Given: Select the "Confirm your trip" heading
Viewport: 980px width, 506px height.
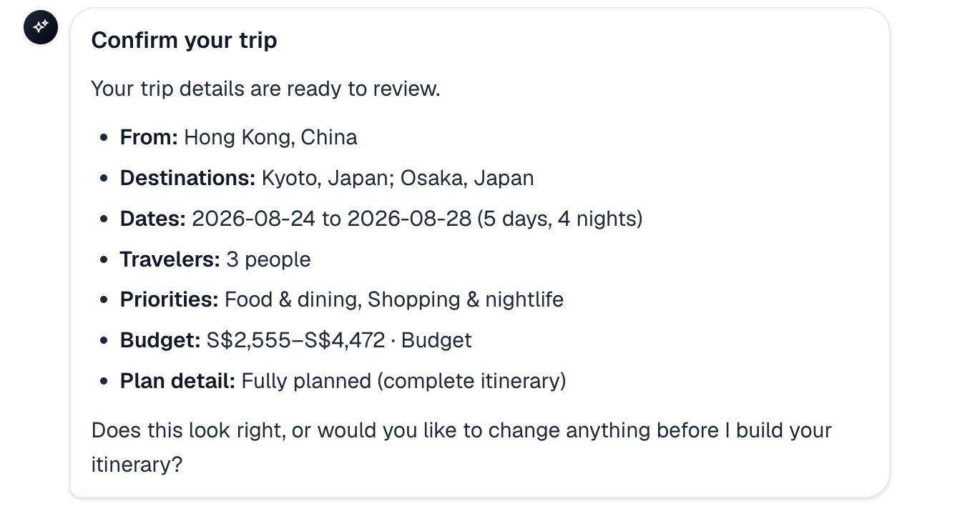Looking at the screenshot, I should point(184,40).
